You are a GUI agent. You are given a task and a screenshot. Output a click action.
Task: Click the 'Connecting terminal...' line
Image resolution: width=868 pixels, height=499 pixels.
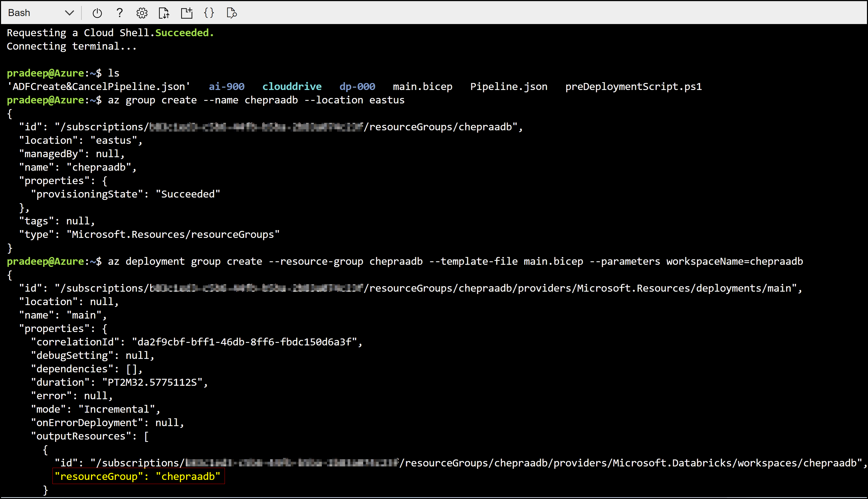coord(72,46)
